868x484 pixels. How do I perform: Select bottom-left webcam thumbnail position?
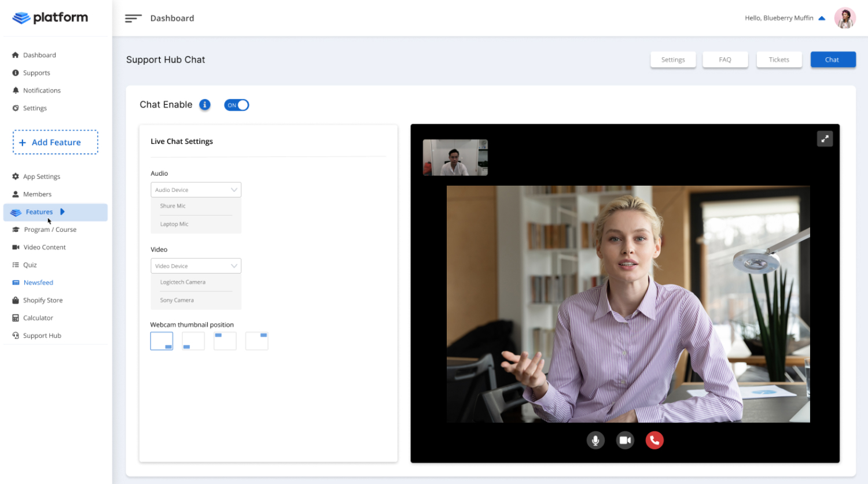tap(193, 341)
